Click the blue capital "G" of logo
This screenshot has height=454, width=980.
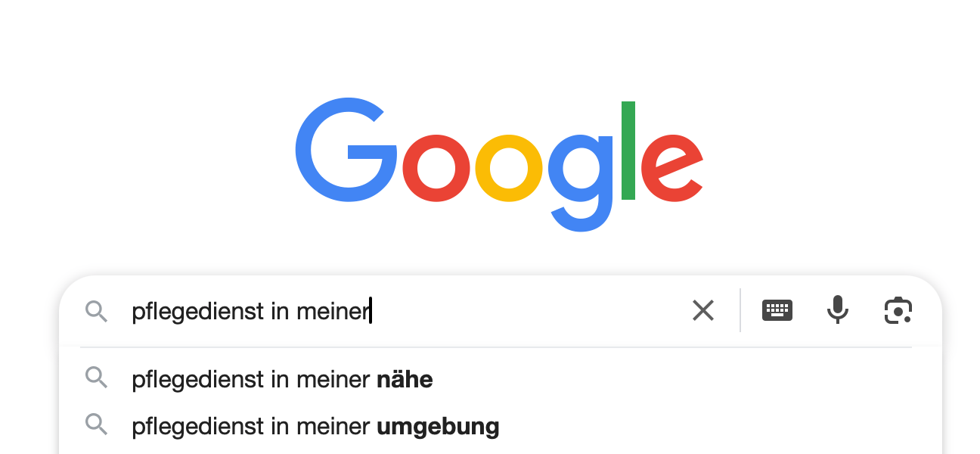click(344, 151)
